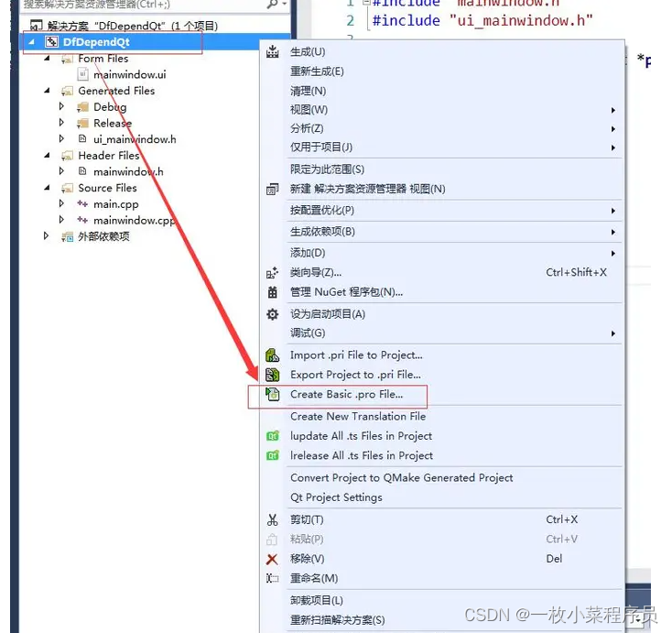672x633 pixels.
Task: Collapse the Form Files folder
Action: pyautogui.click(x=47, y=58)
